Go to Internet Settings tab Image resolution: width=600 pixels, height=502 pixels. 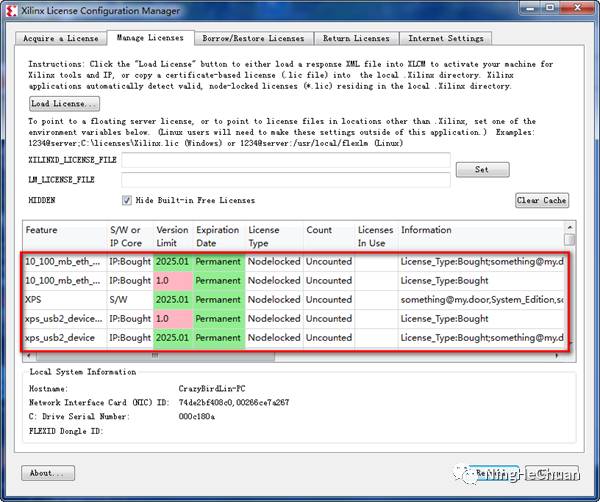pyautogui.click(x=445, y=38)
